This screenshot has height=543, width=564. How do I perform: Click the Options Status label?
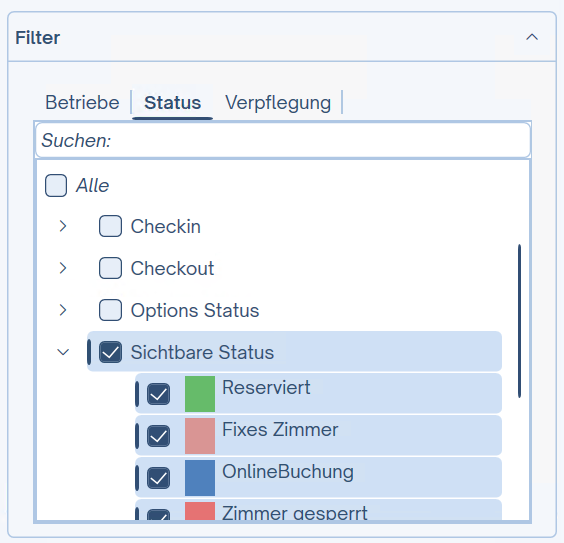coord(195,310)
